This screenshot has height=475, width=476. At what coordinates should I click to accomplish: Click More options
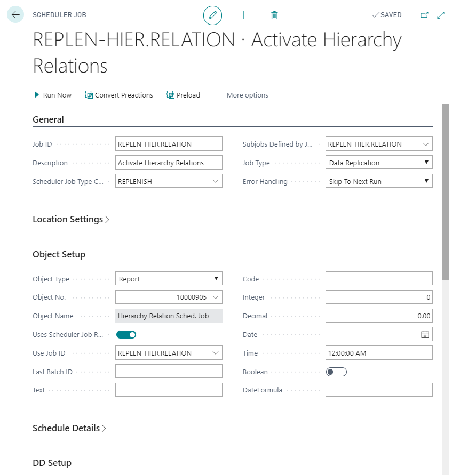[x=247, y=95]
